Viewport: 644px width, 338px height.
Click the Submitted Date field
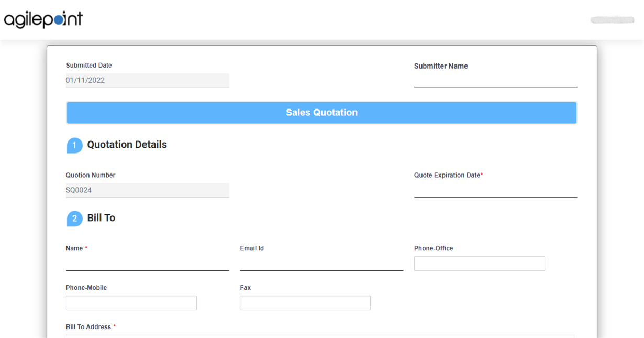tap(148, 80)
